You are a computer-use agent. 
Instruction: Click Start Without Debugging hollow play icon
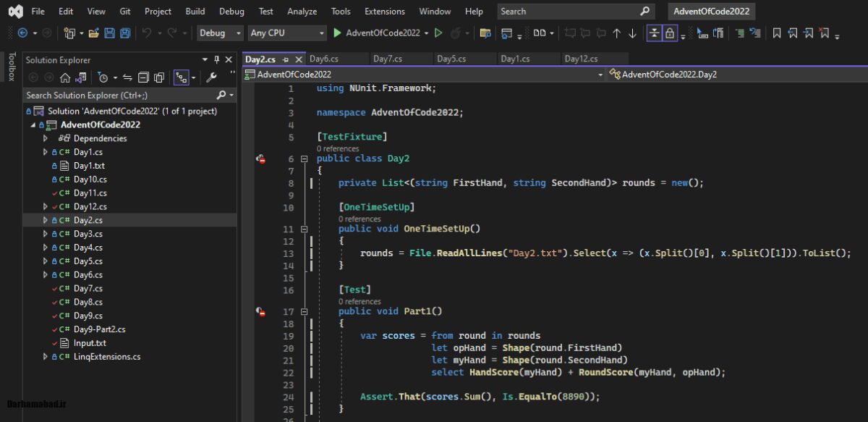click(x=438, y=33)
